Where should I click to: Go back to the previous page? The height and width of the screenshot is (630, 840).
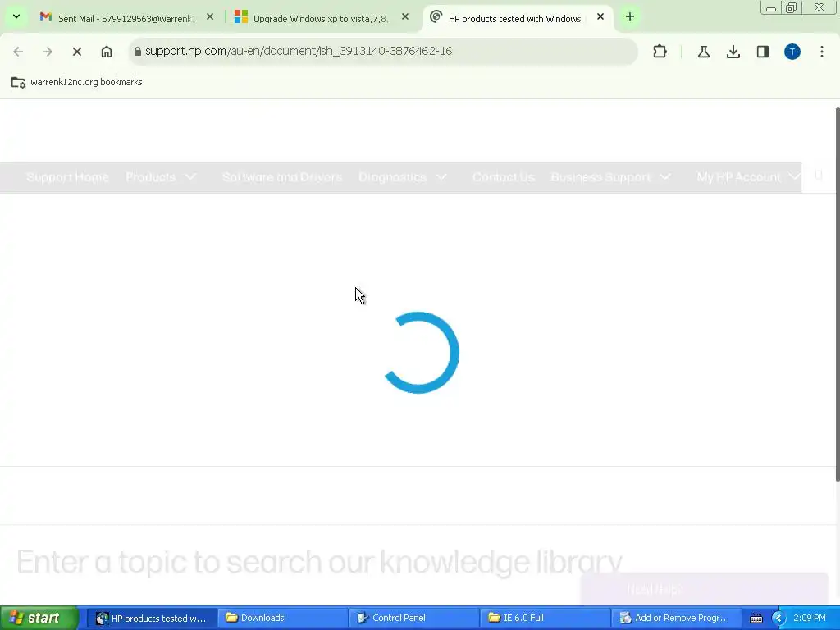tap(18, 52)
